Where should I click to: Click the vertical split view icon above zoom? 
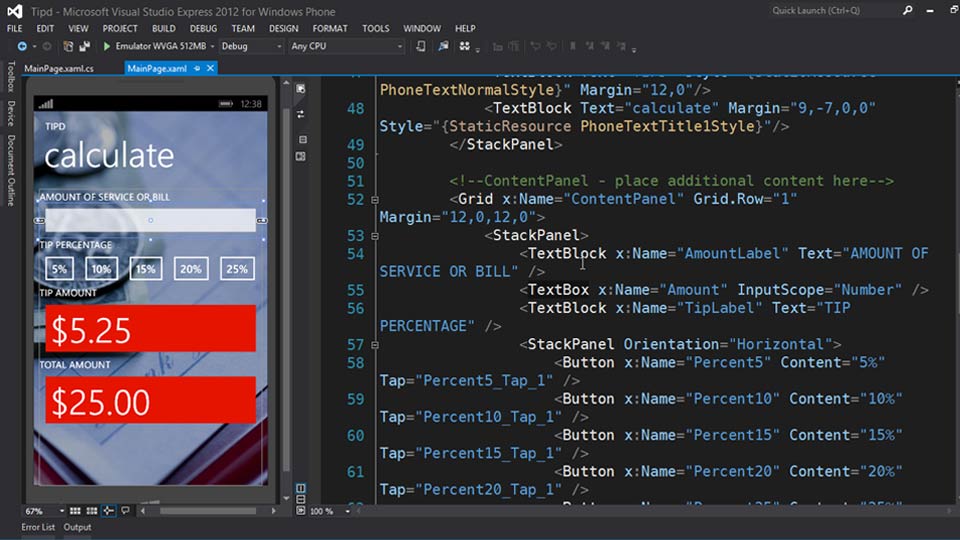(301, 489)
